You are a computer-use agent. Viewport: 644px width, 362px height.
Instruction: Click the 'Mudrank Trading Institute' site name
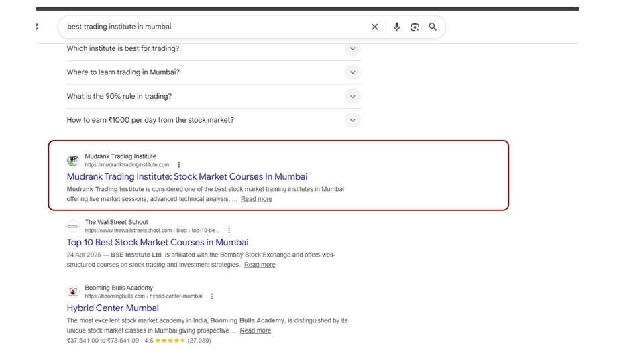(120, 156)
